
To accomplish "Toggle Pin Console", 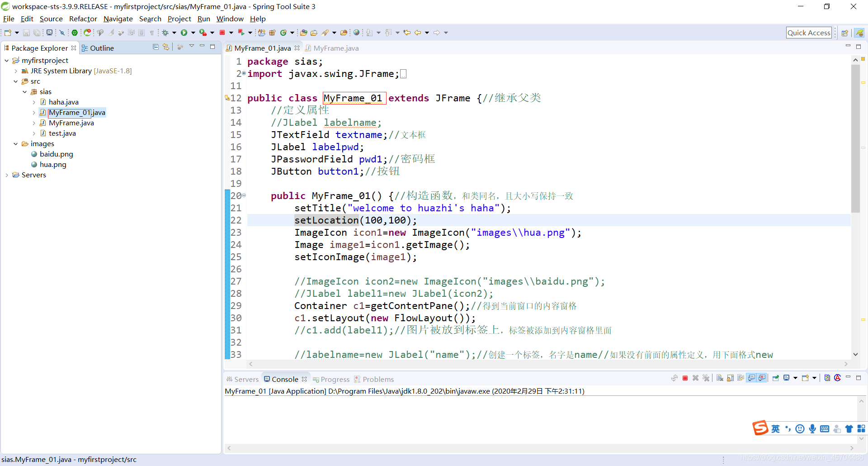I will [775, 378].
